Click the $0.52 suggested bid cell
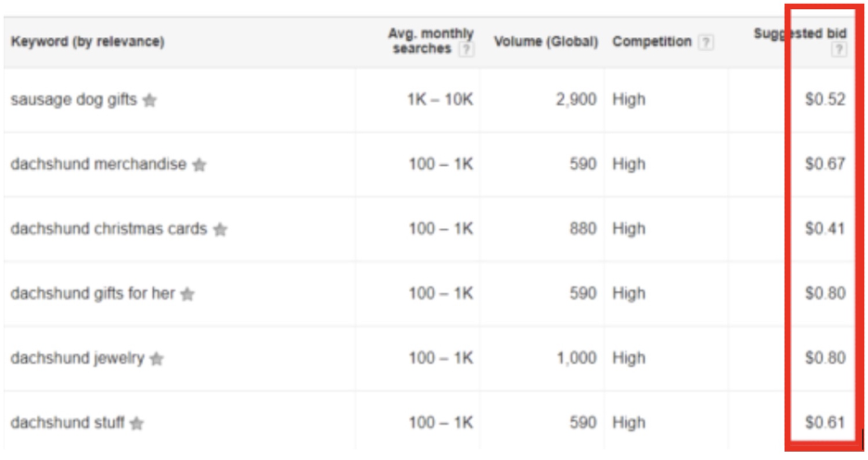 [824, 100]
